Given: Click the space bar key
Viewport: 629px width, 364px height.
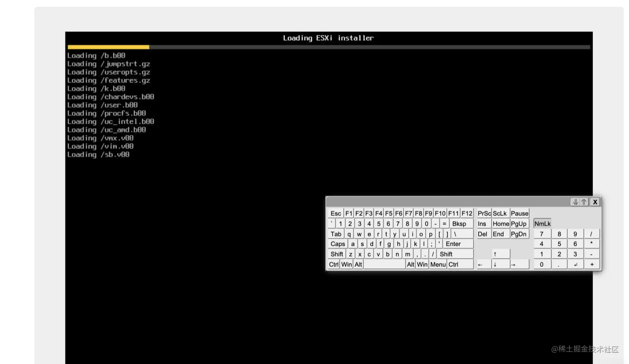Looking at the screenshot, I should pos(384,264).
